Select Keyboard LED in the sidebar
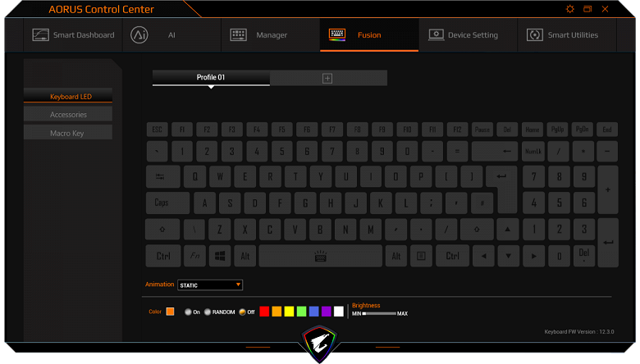640x364 pixels. click(68, 95)
